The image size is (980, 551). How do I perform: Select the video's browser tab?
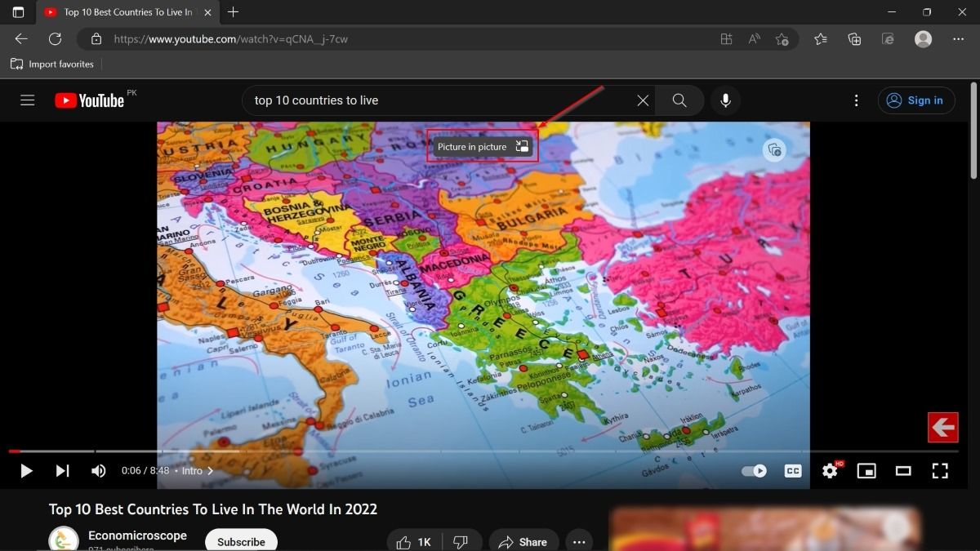pos(122,12)
